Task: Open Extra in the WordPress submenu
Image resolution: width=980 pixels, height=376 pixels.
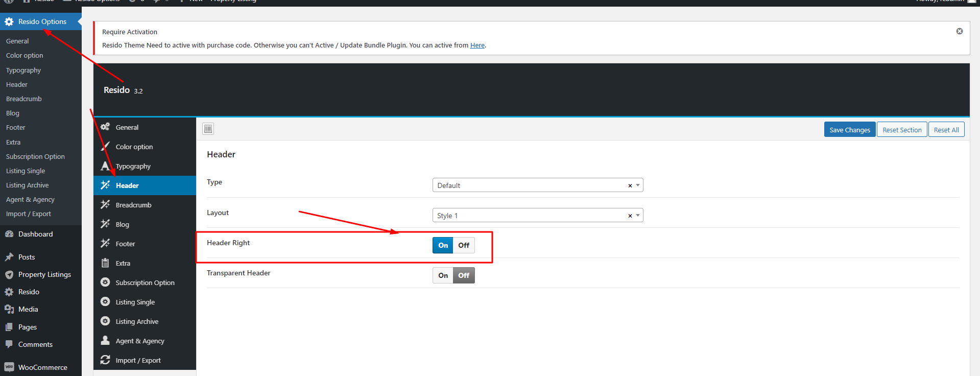Action: [x=13, y=142]
